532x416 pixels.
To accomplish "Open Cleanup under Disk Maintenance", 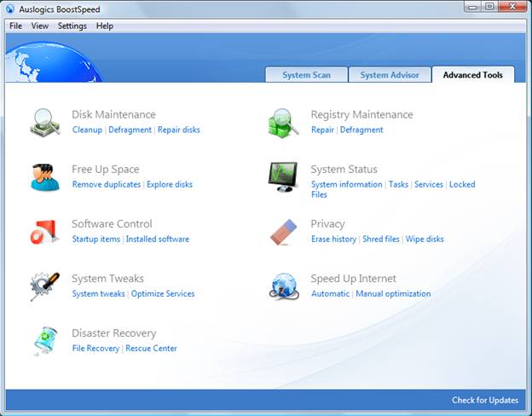I will (x=87, y=130).
